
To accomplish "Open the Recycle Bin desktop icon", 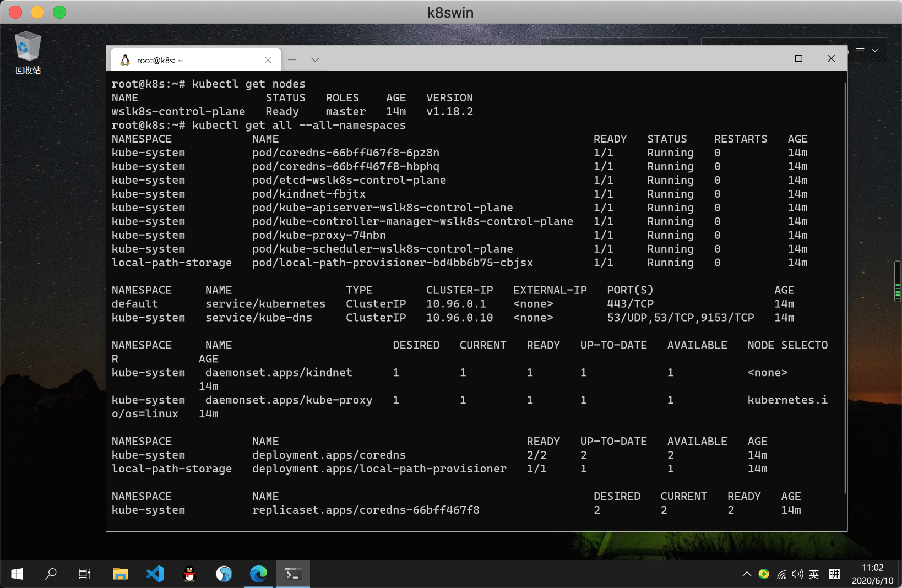I will [x=28, y=53].
